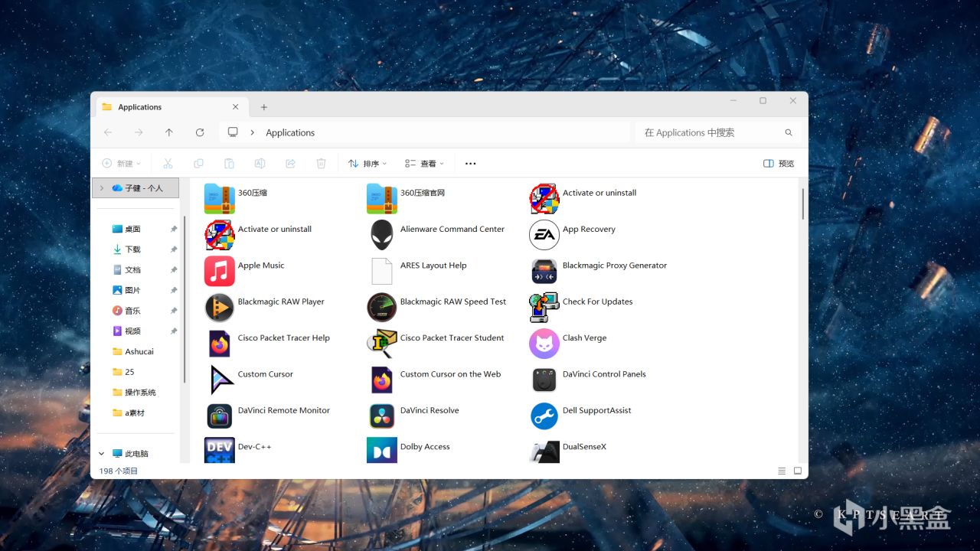The image size is (980, 551).
Task: Click the file list vertical scrollbar
Action: click(x=802, y=204)
